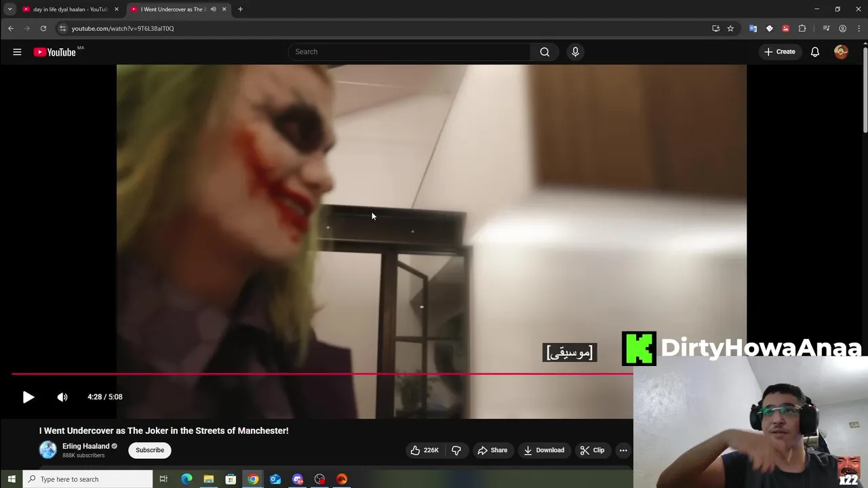868x488 pixels.
Task: Bookmark this page with the star
Action: pyautogui.click(x=730, y=28)
